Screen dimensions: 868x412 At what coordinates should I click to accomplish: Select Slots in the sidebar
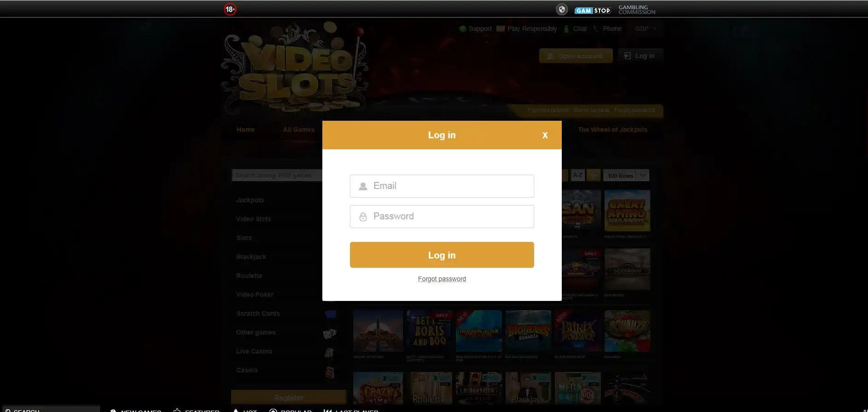pyautogui.click(x=244, y=238)
